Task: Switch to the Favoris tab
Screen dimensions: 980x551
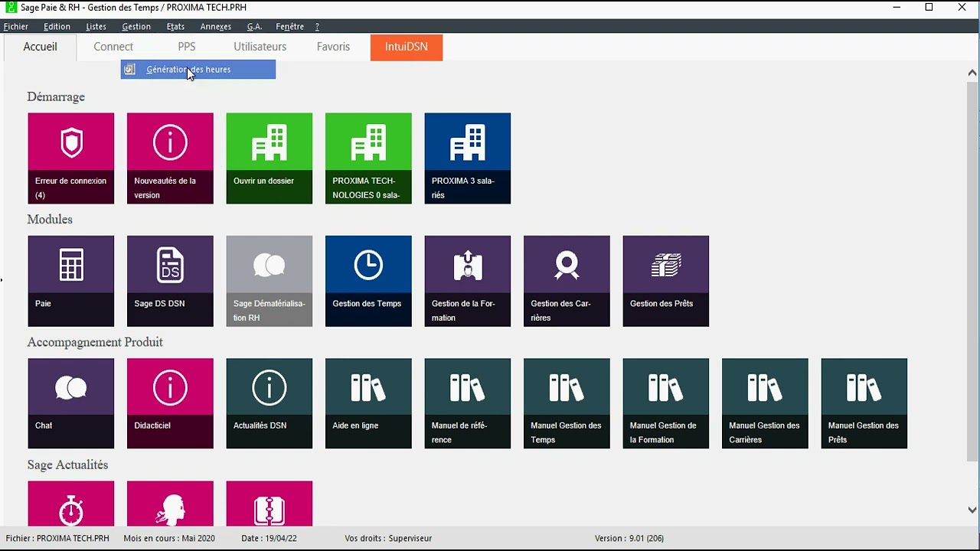Action: click(x=333, y=47)
